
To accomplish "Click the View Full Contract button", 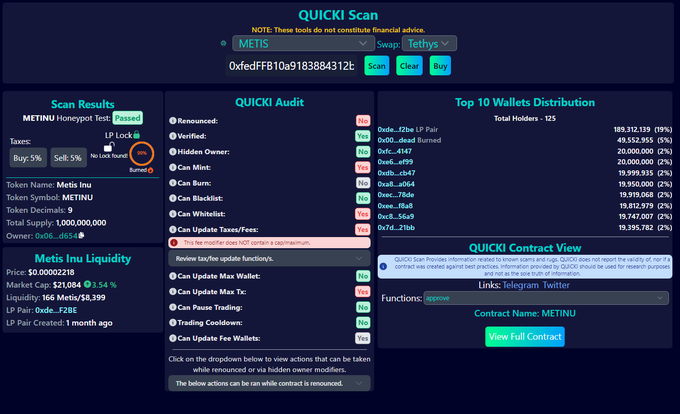I will coord(525,337).
